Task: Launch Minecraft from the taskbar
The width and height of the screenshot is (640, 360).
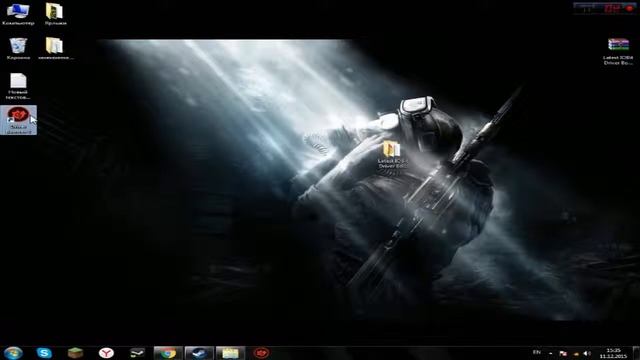Action: click(x=75, y=353)
